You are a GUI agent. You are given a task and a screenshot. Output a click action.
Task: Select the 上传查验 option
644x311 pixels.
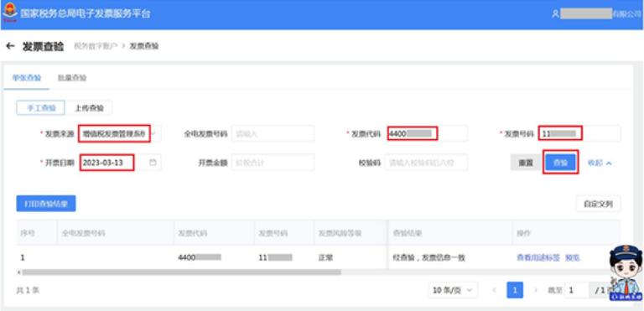[x=89, y=108]
